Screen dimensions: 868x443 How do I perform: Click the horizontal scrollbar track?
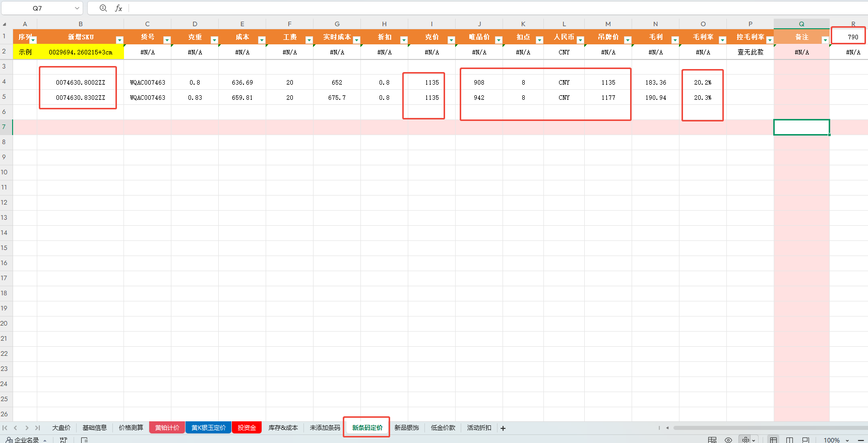766,428
